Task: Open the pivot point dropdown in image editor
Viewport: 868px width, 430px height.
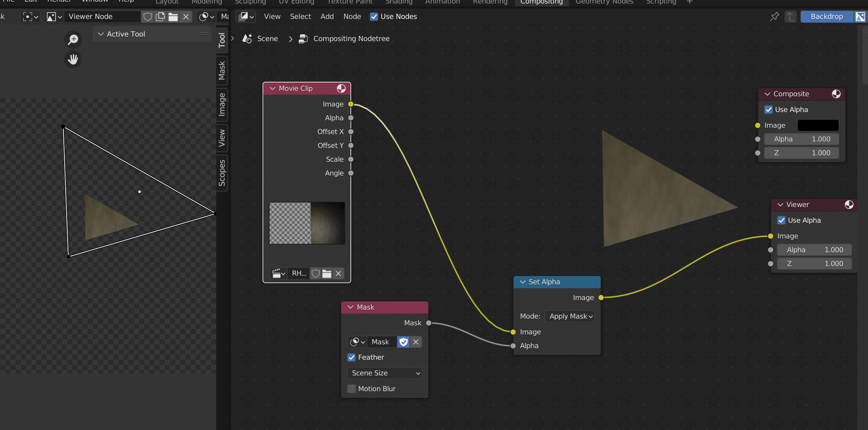Action: point(30,16)
